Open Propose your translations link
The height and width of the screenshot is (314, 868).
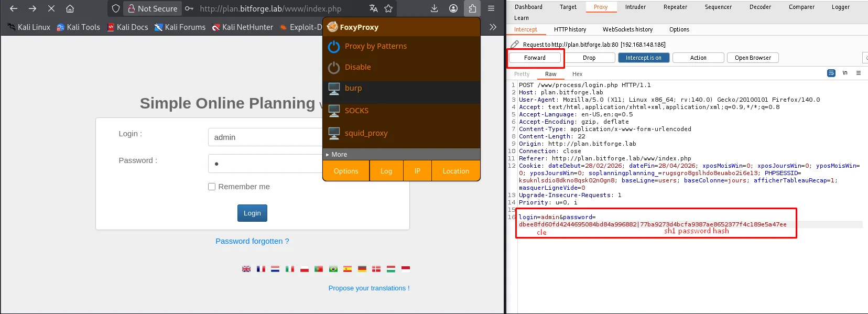[369, 288]
